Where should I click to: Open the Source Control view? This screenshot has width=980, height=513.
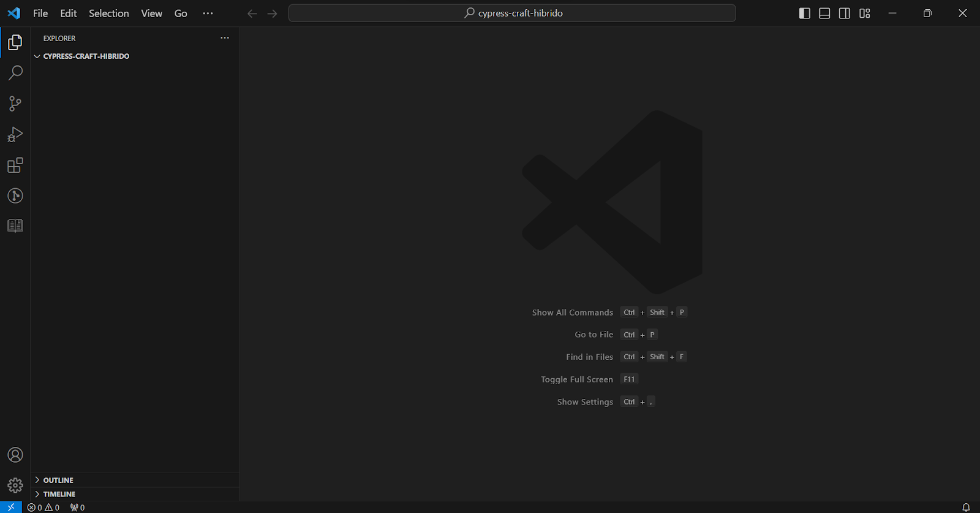15,104
